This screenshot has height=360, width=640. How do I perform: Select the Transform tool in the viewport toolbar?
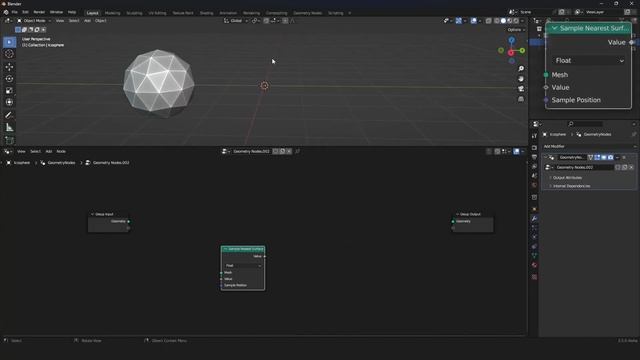tap(9, 102)
